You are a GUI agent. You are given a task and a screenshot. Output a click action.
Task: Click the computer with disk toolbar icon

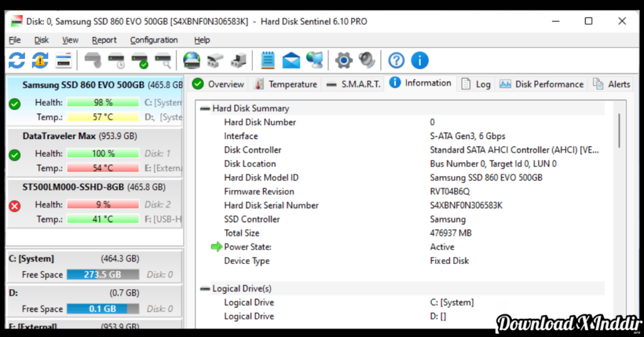tap(238, 61)
